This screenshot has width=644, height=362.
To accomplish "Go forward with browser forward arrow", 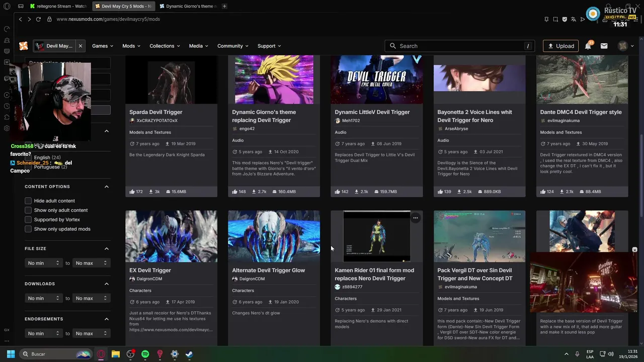I will point(29,19).
